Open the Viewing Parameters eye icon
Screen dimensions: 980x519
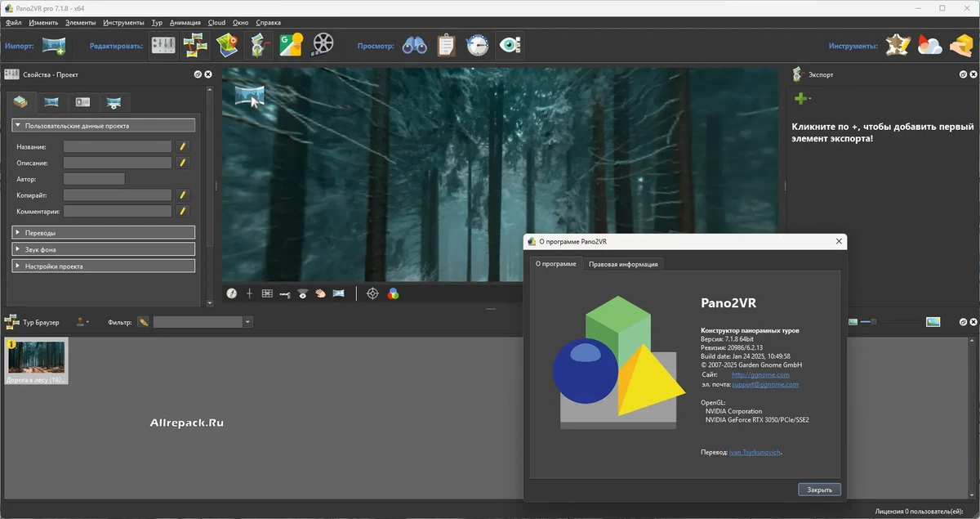[510, 45]
